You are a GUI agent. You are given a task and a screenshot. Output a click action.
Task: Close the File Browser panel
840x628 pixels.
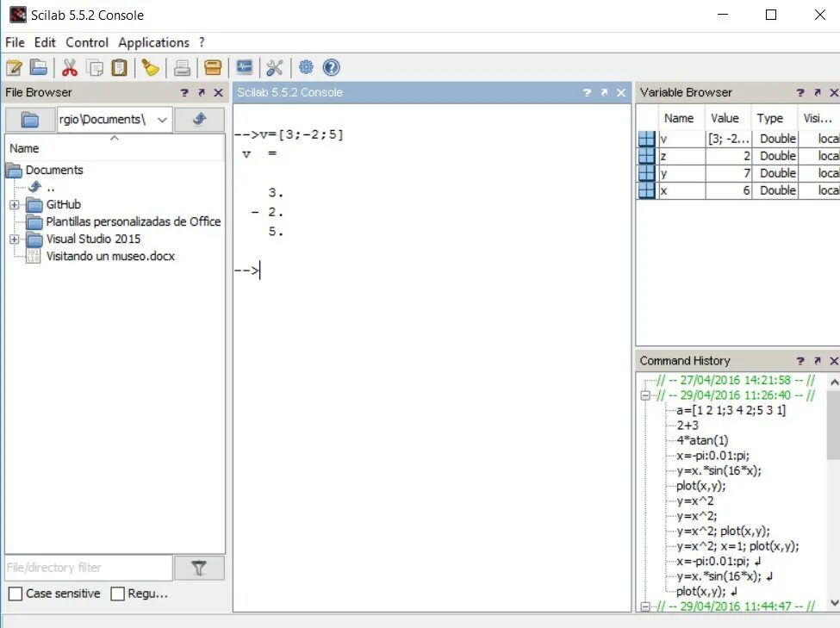click(x=219, y=93)
